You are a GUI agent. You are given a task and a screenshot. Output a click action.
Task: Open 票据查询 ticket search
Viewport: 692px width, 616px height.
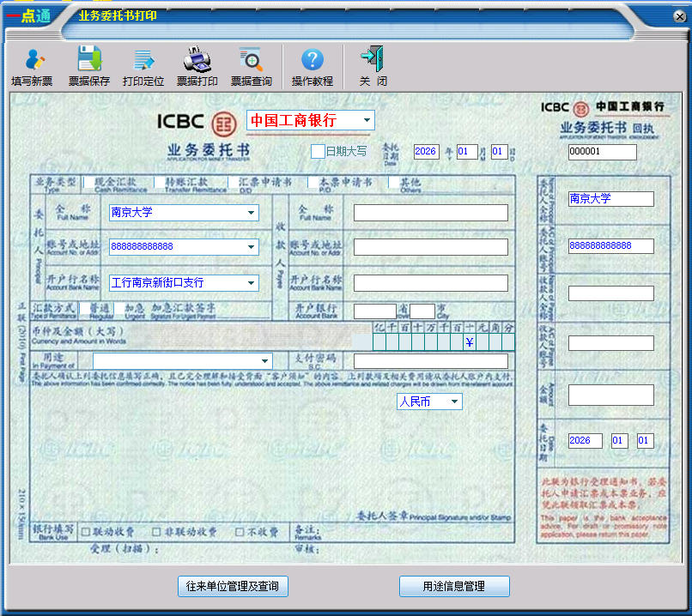[251, 67]
